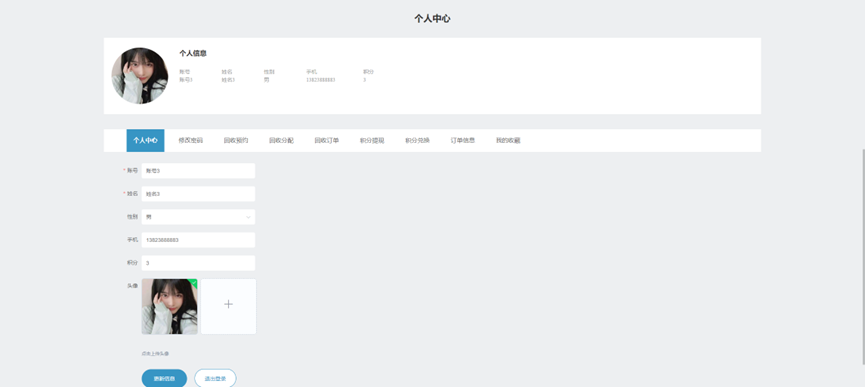Click the 男 gender value in 个人信息 card
The image size is (865, 387).
tap(267, 80)
